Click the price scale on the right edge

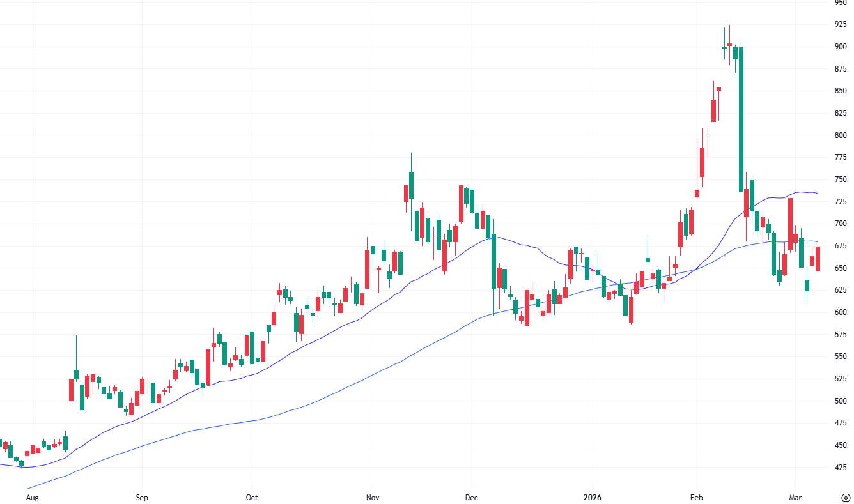tap(839, 256)
